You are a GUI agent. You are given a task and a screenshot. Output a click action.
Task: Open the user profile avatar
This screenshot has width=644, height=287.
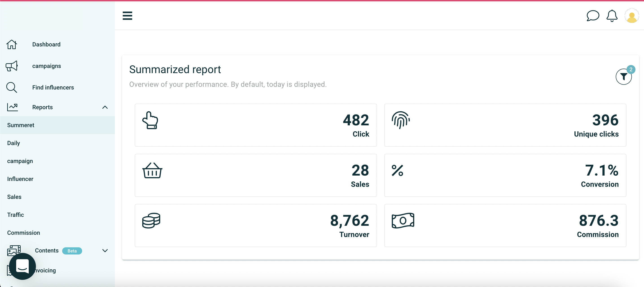(x=631, y=16)
